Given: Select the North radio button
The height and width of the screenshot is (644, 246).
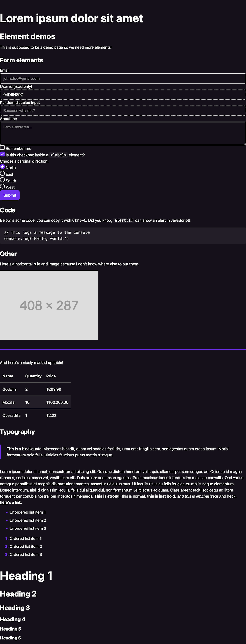Looking at the screenshot, I should coord(2,167).
